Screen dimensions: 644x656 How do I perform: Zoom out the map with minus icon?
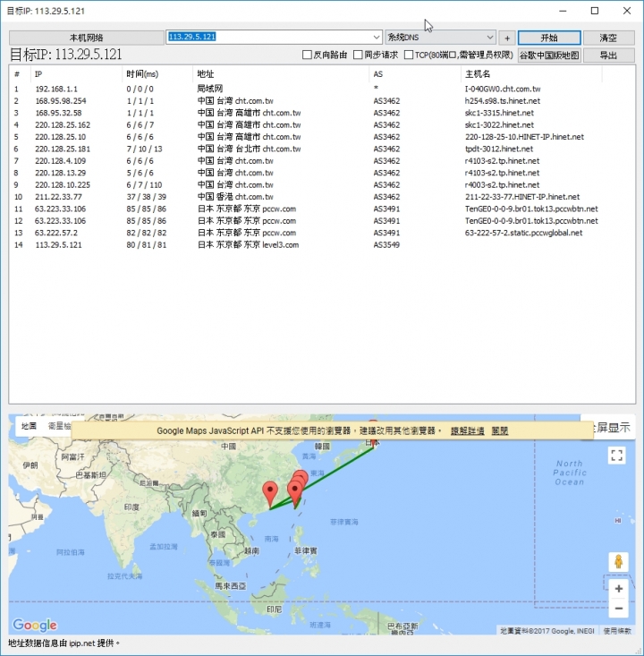pyautogui.click(x=618, y=609)
